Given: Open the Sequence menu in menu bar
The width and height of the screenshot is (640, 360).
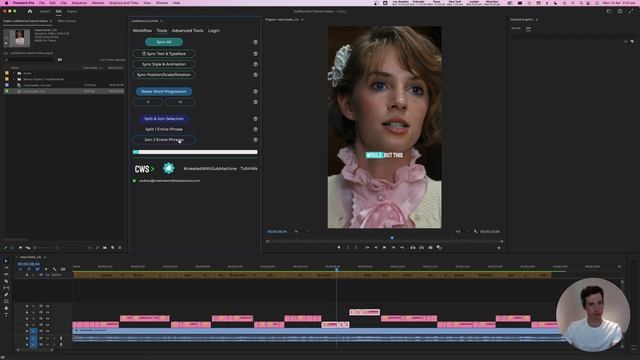Looking at the screenshot, I should pyautogui.click(x=79, y=2).
